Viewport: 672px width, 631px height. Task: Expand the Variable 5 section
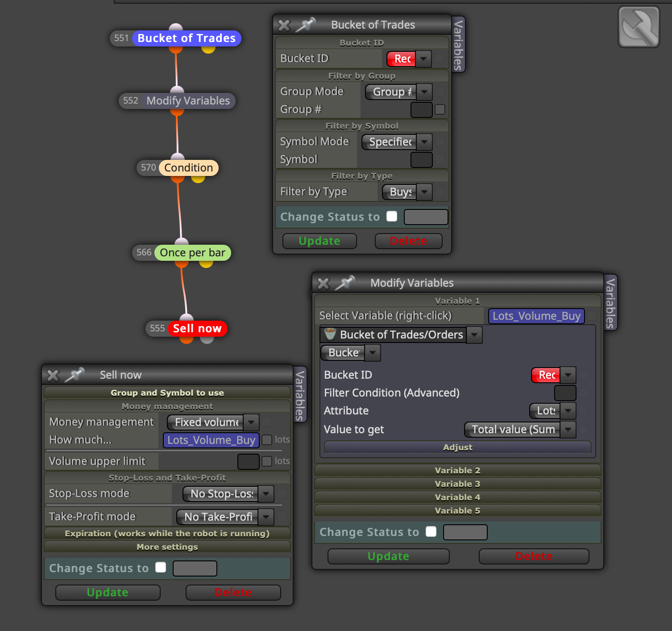pyautogui.click(x=458, y=511)
